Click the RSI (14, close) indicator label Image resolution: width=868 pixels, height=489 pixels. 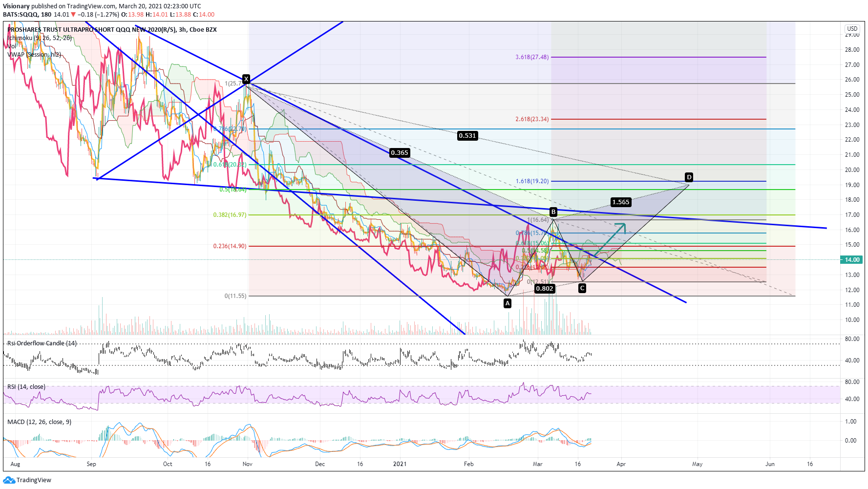(x=26, y=387)
